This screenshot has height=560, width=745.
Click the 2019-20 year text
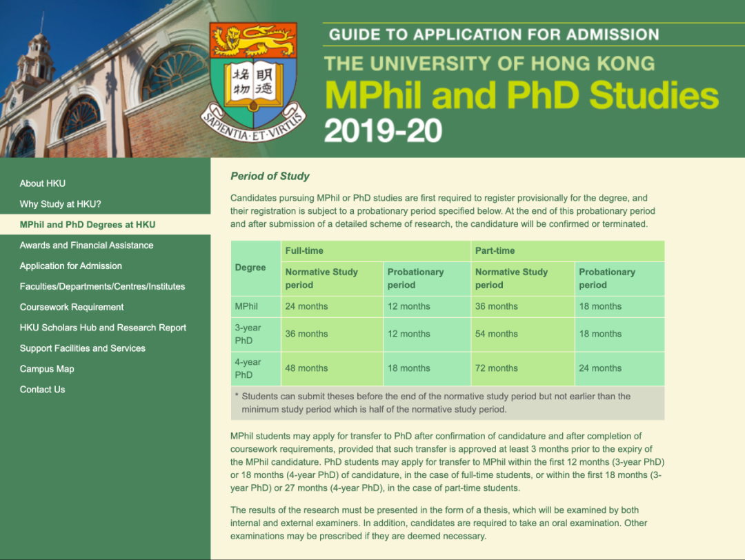pos(383,130)
